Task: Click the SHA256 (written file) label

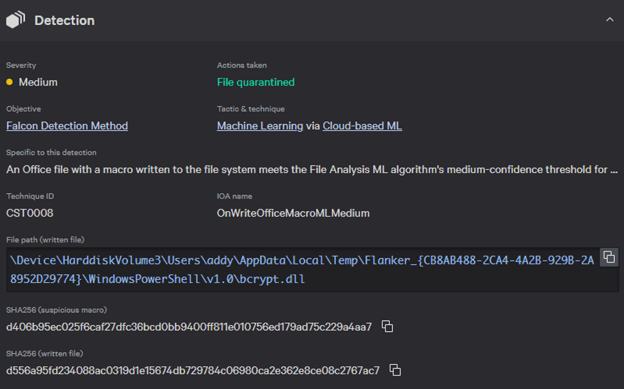Action: tap(45, 354)
